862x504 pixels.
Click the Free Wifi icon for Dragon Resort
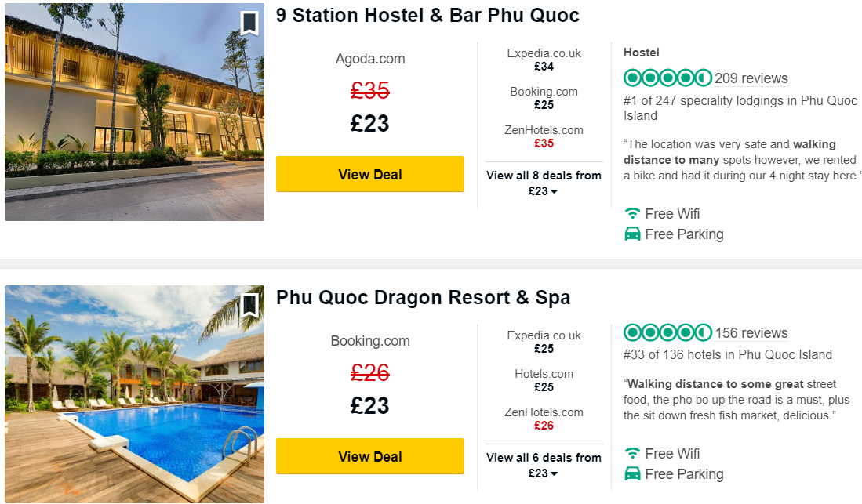(632, 453)
